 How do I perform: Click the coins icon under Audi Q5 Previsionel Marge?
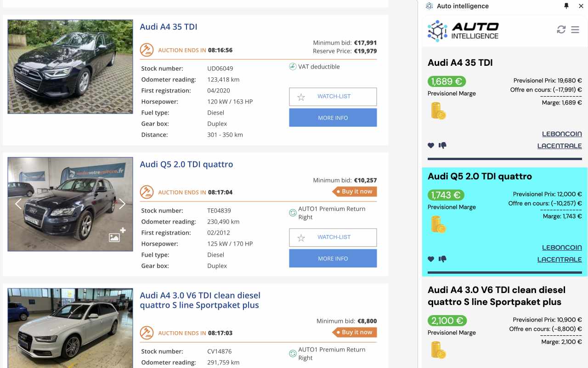438,225
